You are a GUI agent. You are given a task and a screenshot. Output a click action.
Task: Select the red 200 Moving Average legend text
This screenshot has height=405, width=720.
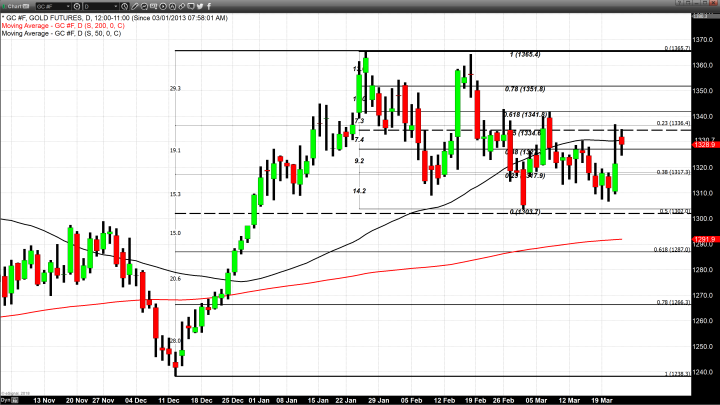point(61,27)
